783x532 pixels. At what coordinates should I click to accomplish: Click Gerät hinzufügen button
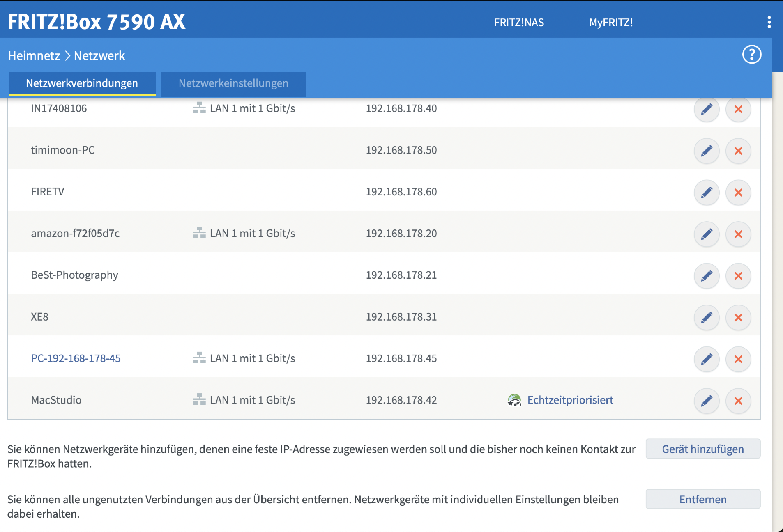[x=703, y=449]
